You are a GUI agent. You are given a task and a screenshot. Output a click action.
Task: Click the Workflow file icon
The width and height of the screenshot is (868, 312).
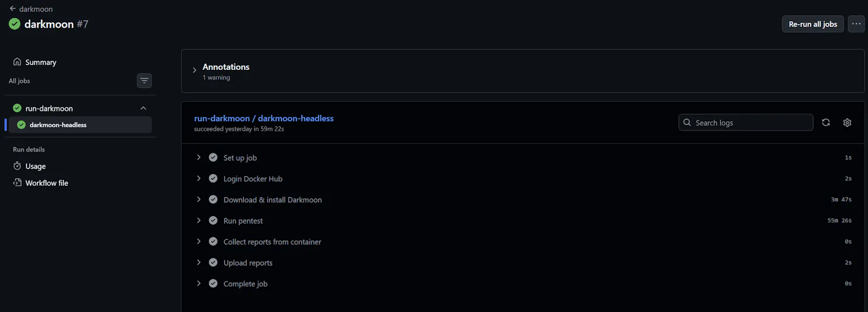click(17, 183)
